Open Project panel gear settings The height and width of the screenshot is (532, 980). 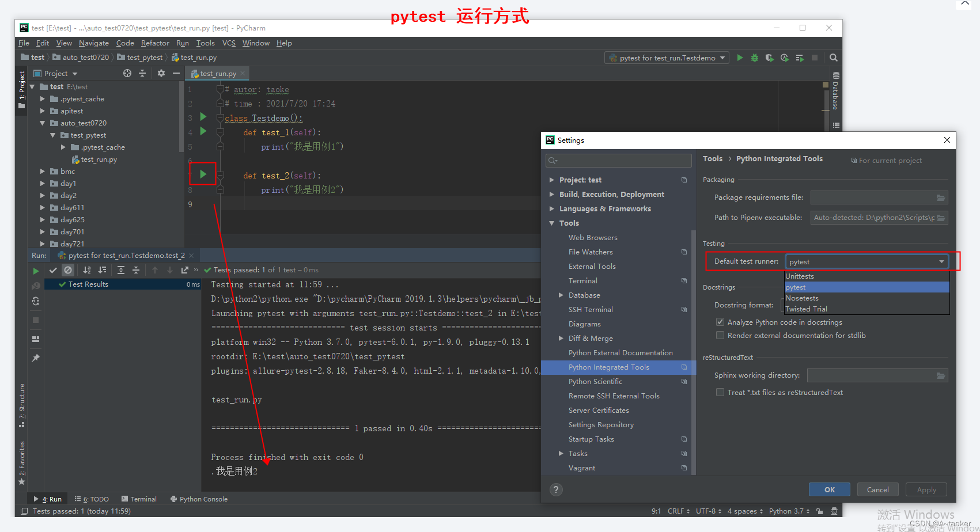161,73
